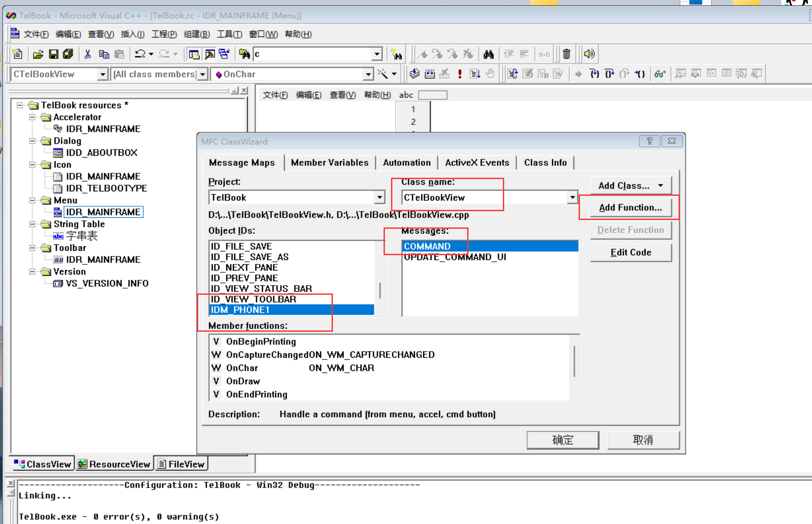
Task: Click the Object IDs list scrollbar
Action: pos(380,278)
